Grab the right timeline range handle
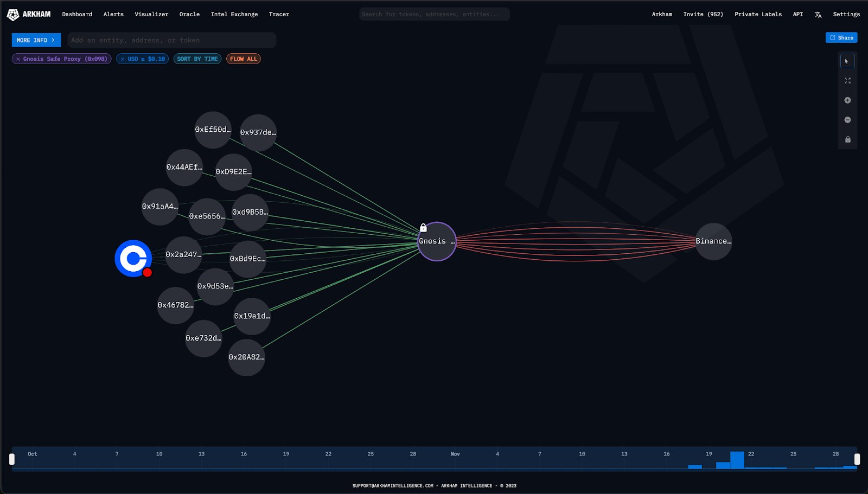Screen dimensions: 868x494 857,459
